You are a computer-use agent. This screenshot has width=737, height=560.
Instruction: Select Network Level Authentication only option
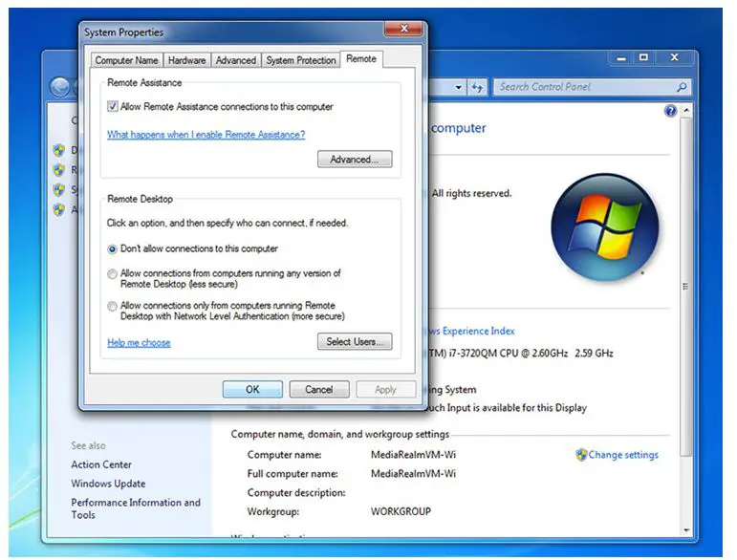[x=113, y=307]
